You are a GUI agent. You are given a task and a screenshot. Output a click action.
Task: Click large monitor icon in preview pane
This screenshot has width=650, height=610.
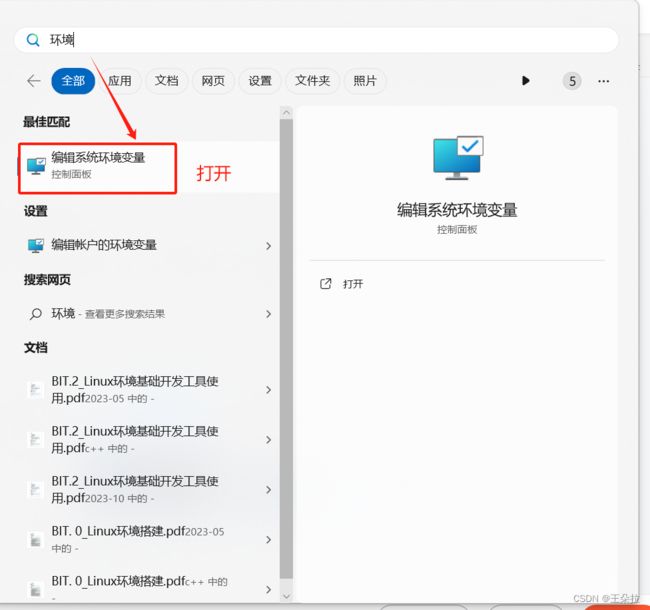(458, 158)
